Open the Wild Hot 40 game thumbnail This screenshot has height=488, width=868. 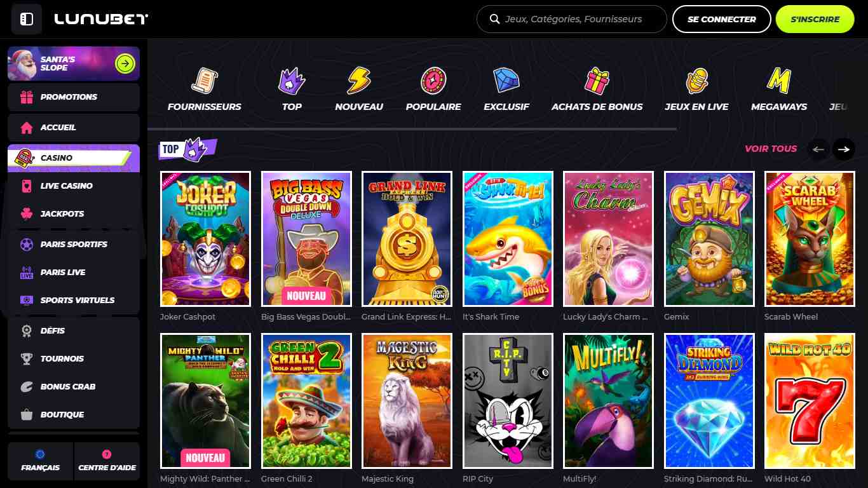(810, 401)
